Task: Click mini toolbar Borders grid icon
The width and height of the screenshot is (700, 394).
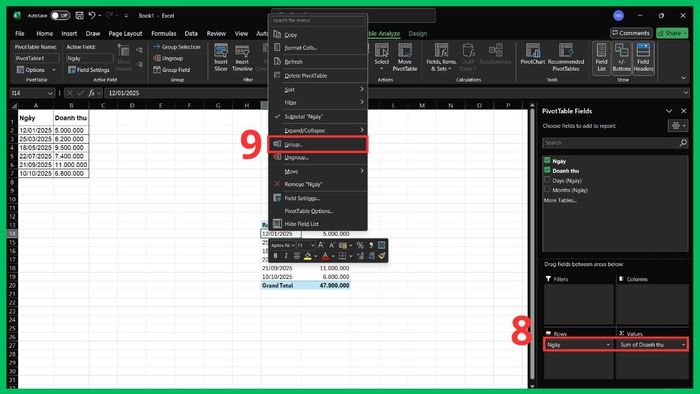Action: tap(342, 256)
